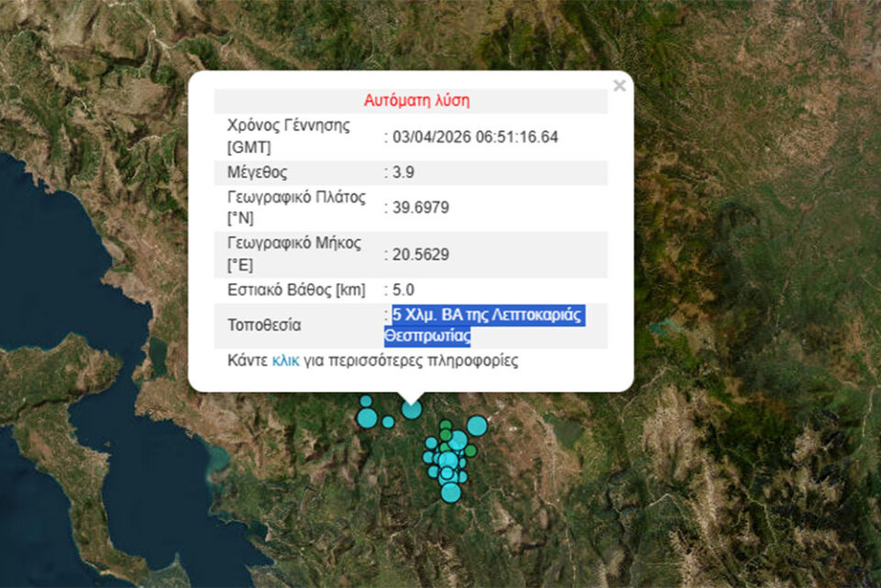This screenshot has width=881, height=588.
Task: Click the Εστιακό Βάθος [km] label
Action: click(x=296, y=291)
